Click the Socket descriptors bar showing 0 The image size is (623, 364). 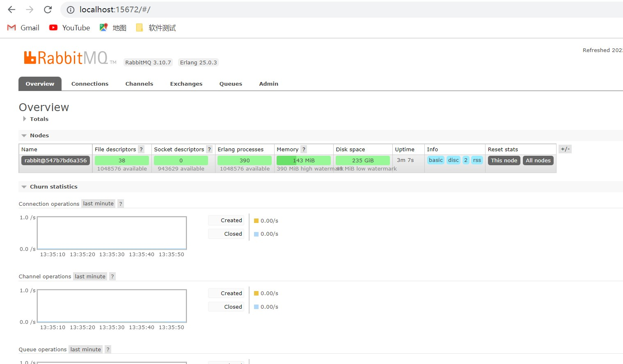(x=181, y=160)
